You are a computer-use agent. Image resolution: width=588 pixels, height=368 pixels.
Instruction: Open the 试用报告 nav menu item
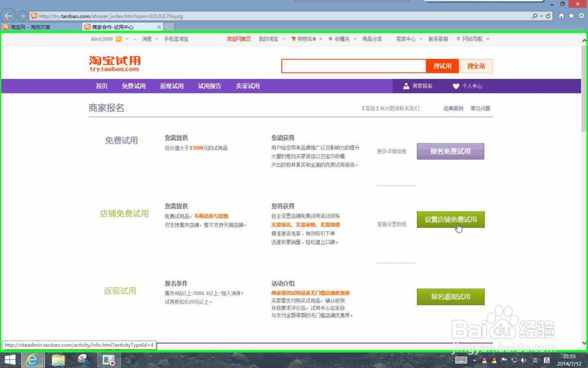(x=210, y=86)
